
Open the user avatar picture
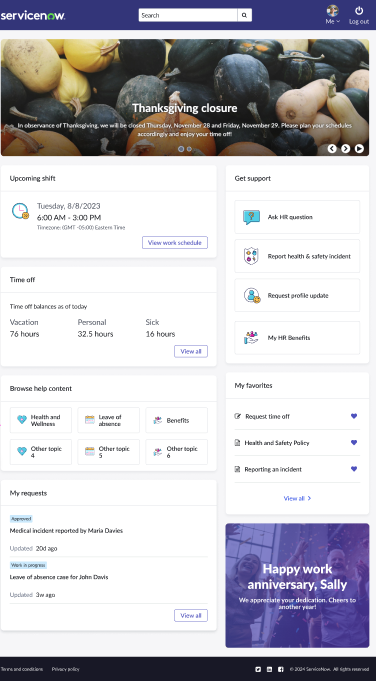point(333,10)
